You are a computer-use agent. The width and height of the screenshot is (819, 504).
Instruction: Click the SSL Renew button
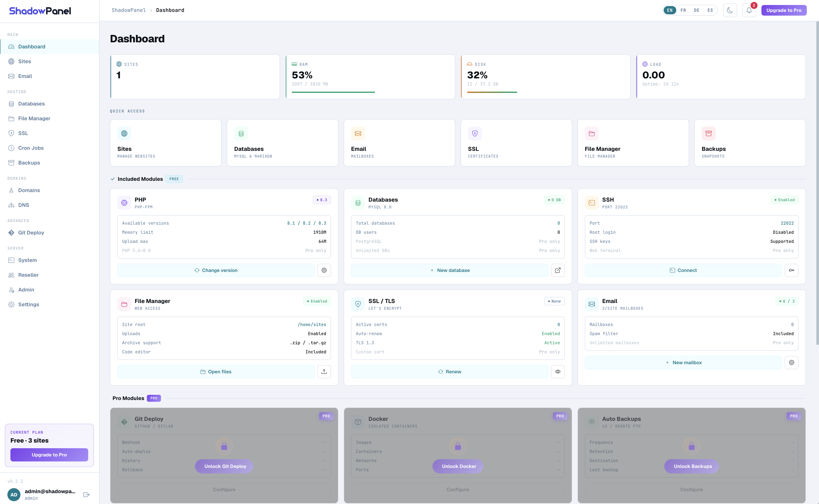tap(450, 372)
